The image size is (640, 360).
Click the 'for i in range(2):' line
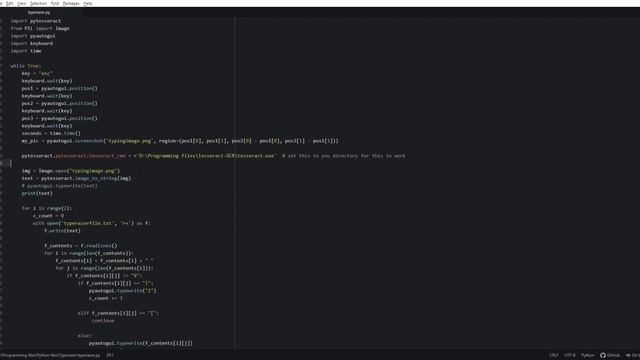coord(47,208)
